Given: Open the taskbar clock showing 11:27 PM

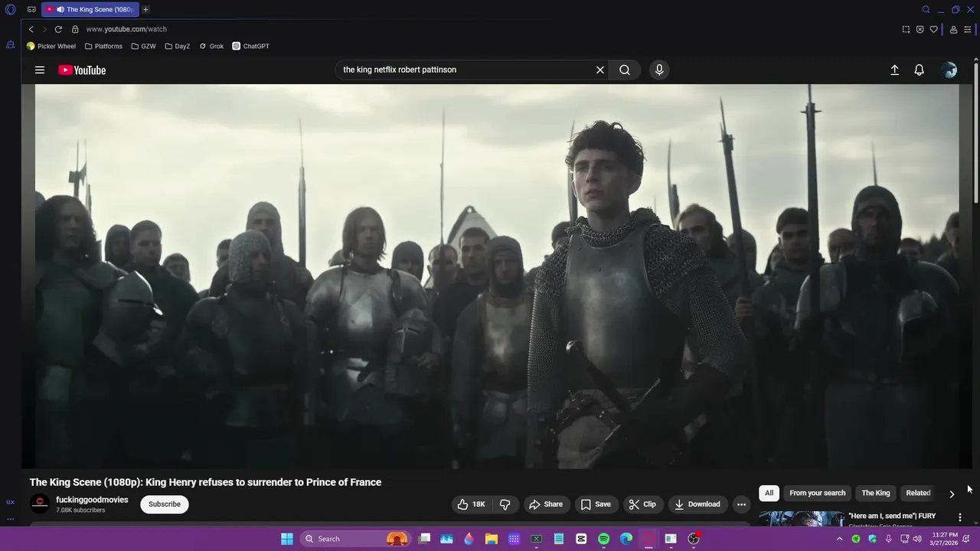Looking at the screenshot, I should tap(945, 539).
